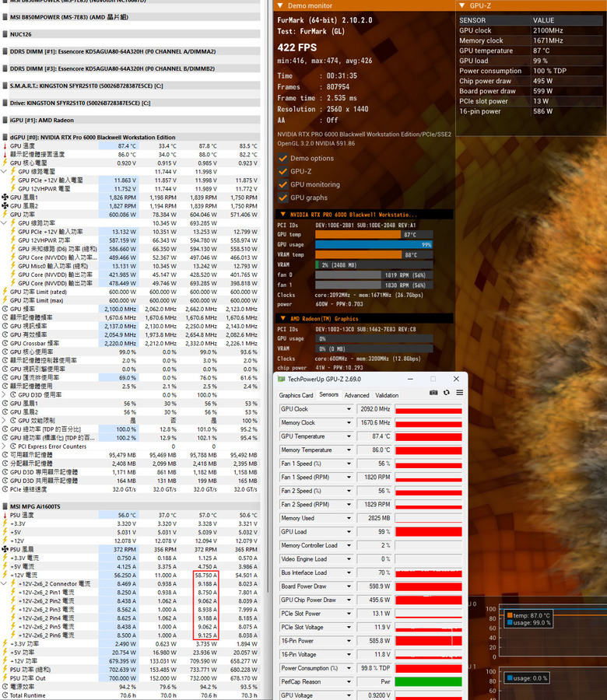607x700 pixels.
Task: Click the FurMark GPU usage blue bar
Action: point(374,244)
